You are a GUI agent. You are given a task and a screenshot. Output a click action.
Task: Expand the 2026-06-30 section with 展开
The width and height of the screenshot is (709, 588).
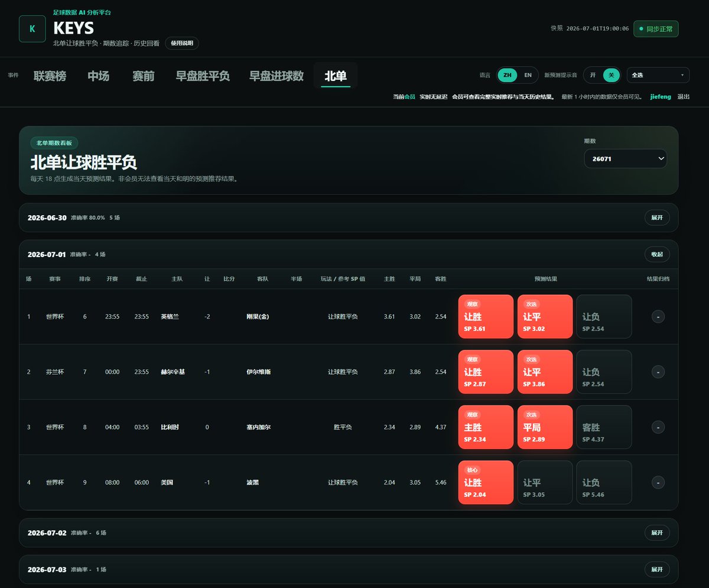pyautogui.click(x=657, y=217)
